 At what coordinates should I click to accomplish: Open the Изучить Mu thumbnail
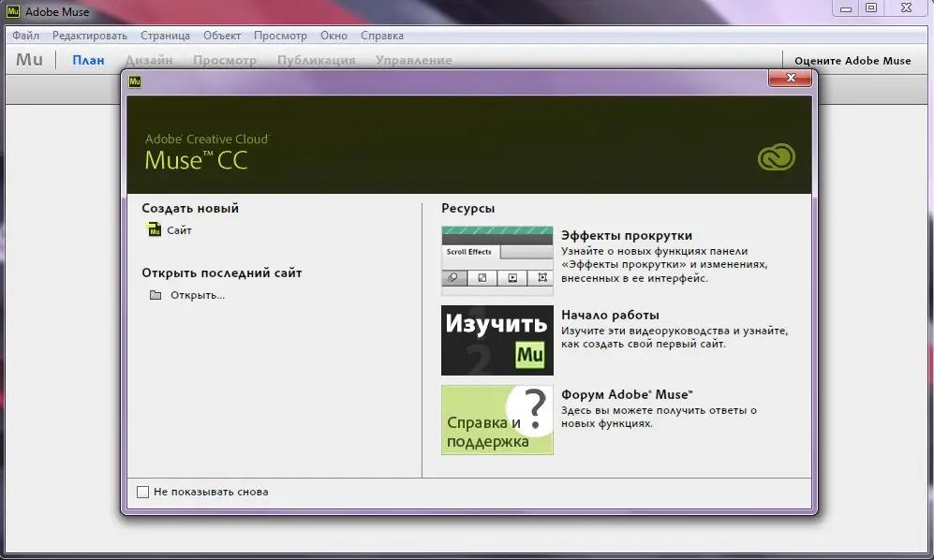497,340
